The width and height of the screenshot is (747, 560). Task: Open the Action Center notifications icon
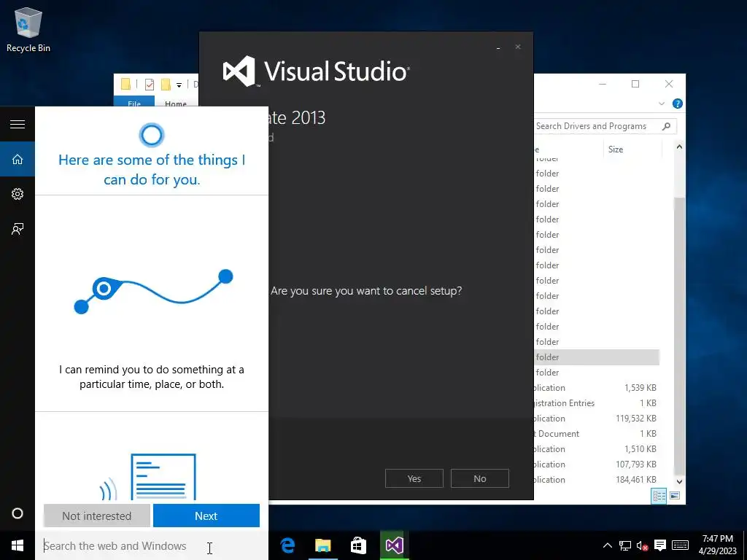tap(660, 545)
